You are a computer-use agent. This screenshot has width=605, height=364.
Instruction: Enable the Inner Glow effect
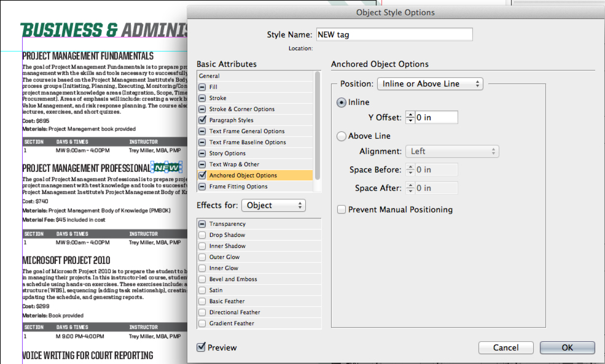(202, 268)
